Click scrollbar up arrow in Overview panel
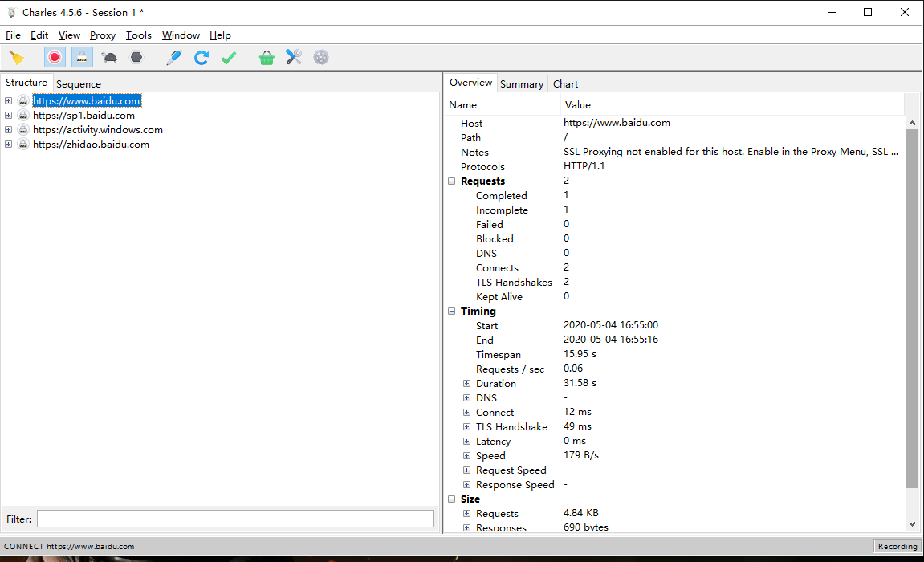Viewport: 924px width, 562px height. tap(912, 123)
